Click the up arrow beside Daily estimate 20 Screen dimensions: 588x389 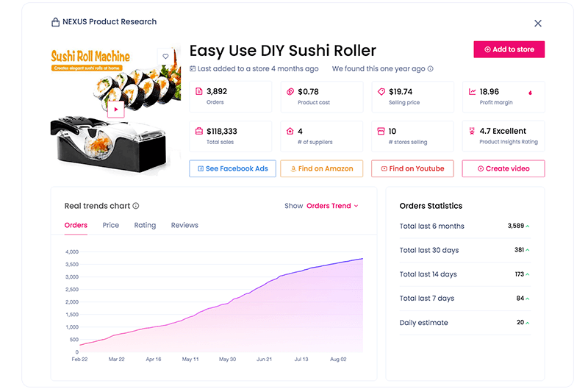tap(528, 323)
